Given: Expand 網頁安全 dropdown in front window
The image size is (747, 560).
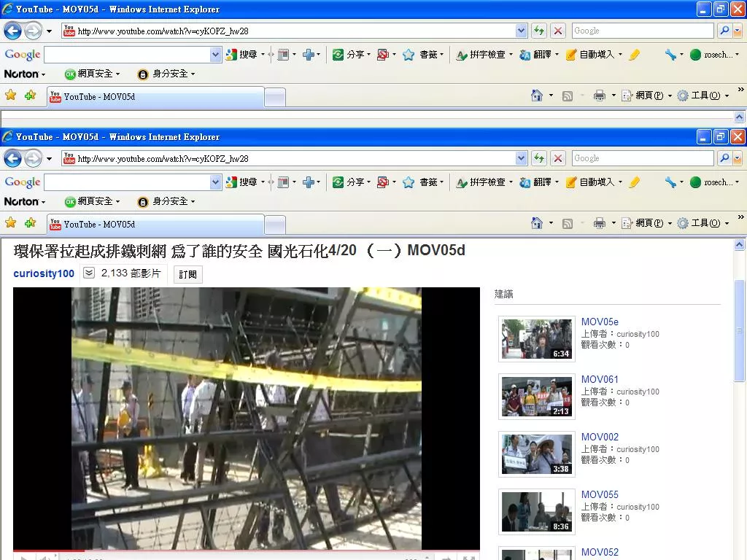Looking at the screenshot, I should click(117, 201).
